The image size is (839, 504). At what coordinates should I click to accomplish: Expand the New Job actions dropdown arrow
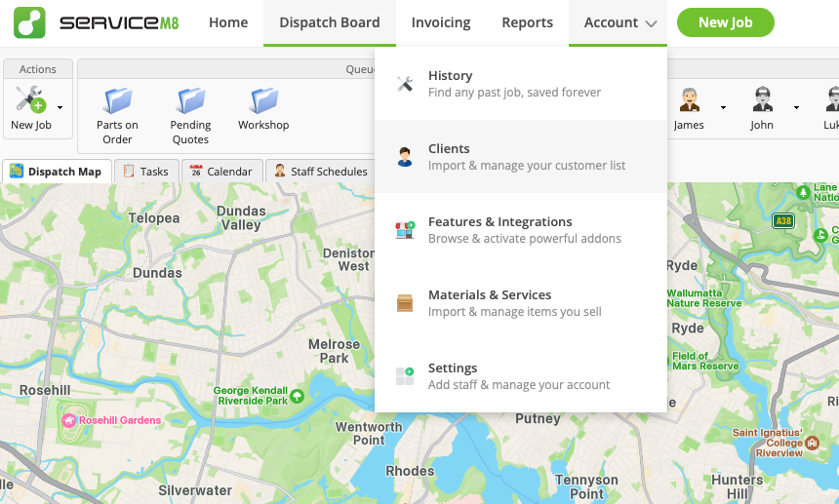[x=60, y=107]
